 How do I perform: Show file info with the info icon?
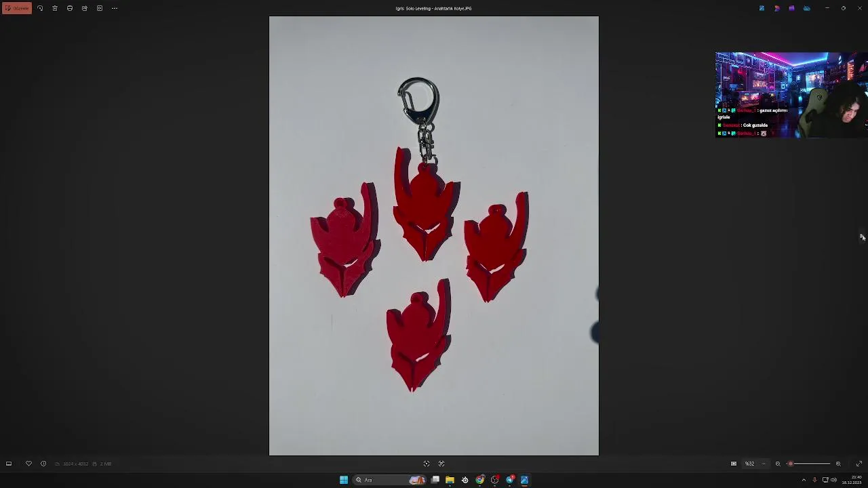tap(43, 464)
